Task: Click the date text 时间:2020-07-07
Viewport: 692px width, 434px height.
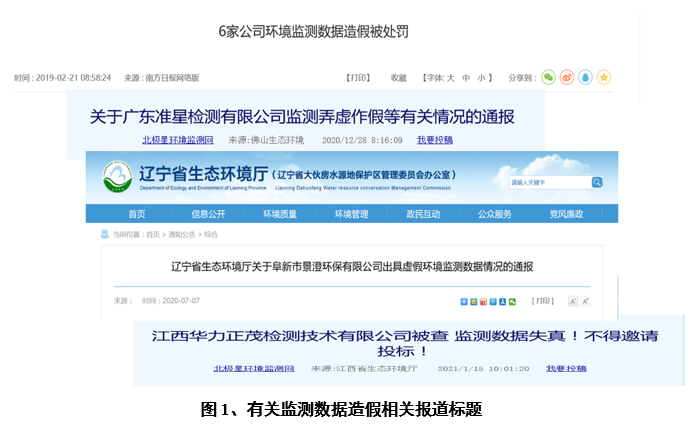Action: [171, 301]
